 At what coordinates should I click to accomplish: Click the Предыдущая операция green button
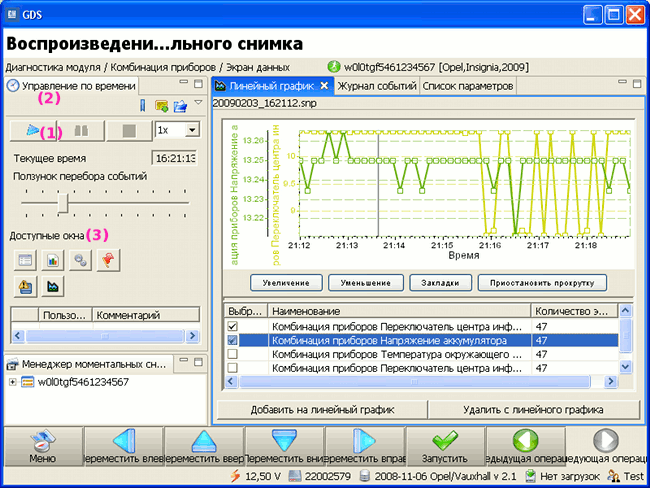[525, 447]
